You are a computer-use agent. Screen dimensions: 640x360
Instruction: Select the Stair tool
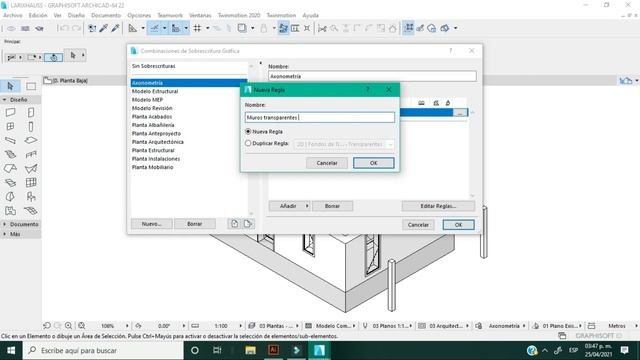[x=11, y=154]
